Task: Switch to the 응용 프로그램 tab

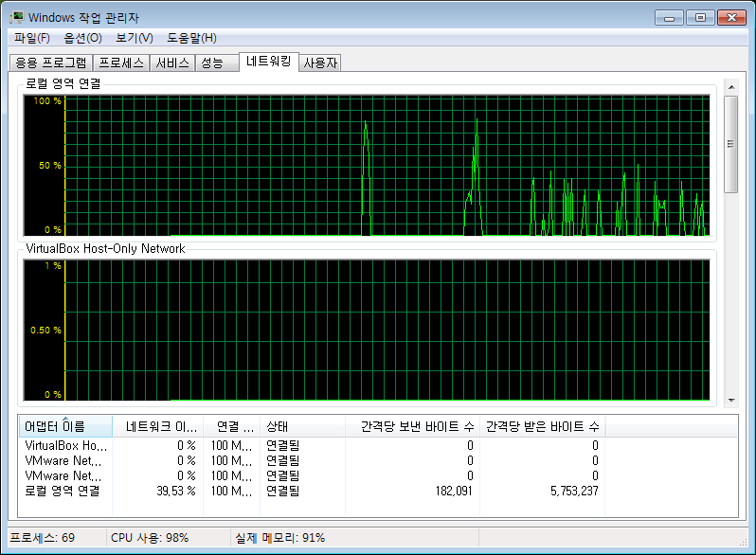Action: point(50,63)
